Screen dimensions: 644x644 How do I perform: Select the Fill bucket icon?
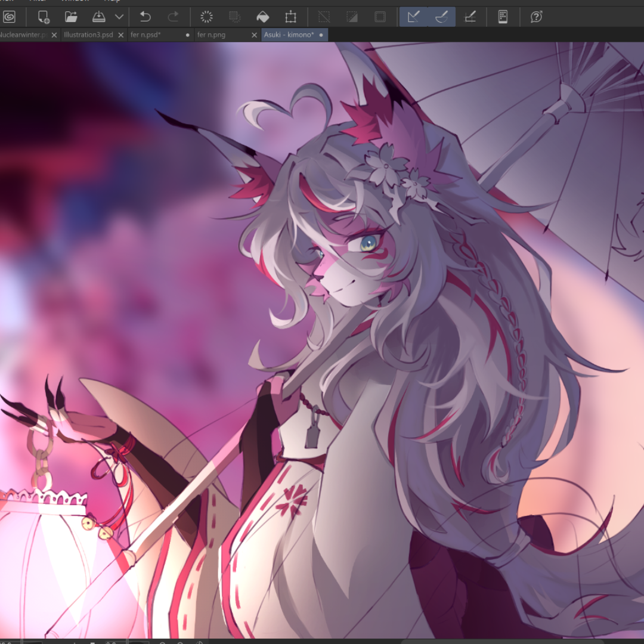point(262,17)
